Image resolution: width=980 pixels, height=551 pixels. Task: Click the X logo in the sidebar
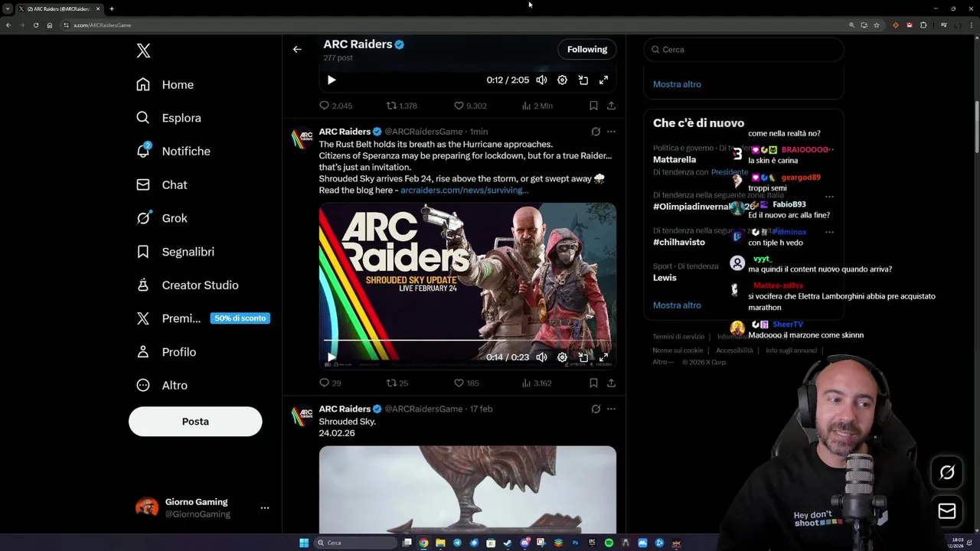(x=143, y=51)
